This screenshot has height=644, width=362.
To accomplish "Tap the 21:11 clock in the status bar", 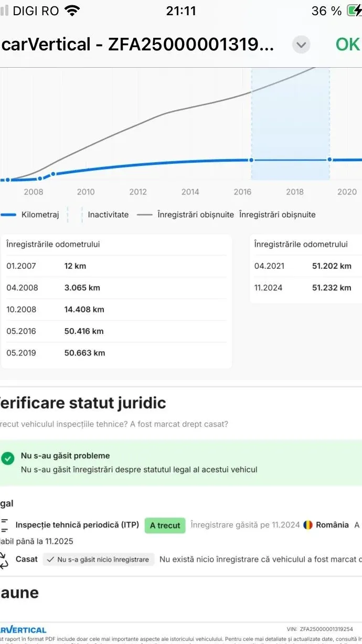I will [x=181, y=10].
